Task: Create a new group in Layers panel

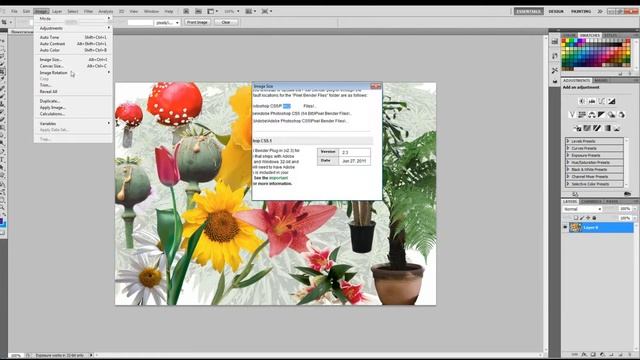Action: point(611,355)
